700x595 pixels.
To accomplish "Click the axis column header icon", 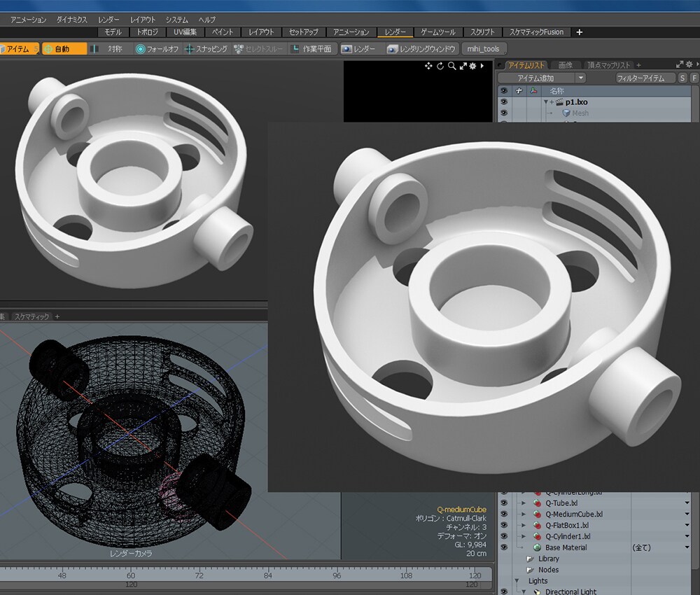I will [x=533, y=90].
